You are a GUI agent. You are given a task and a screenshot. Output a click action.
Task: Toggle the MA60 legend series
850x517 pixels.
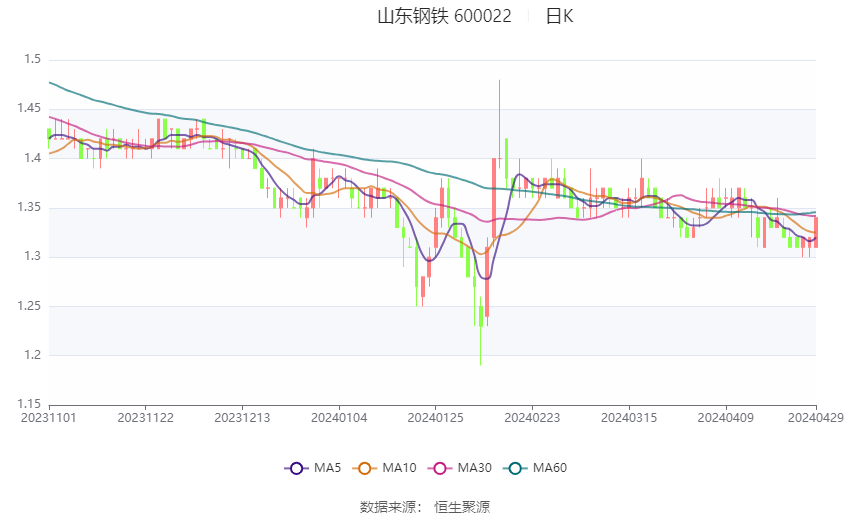pyautogui.click(x=535, y=468)
